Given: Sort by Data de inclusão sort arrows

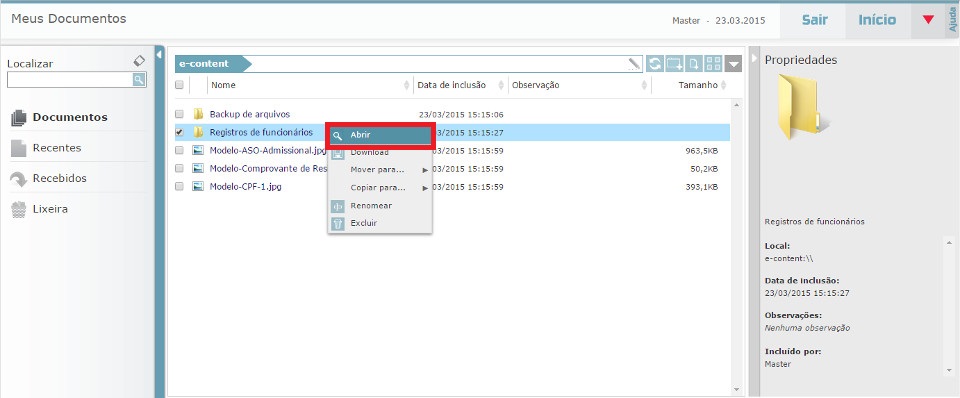Looking at the screenshot, I should pos(502,85).
